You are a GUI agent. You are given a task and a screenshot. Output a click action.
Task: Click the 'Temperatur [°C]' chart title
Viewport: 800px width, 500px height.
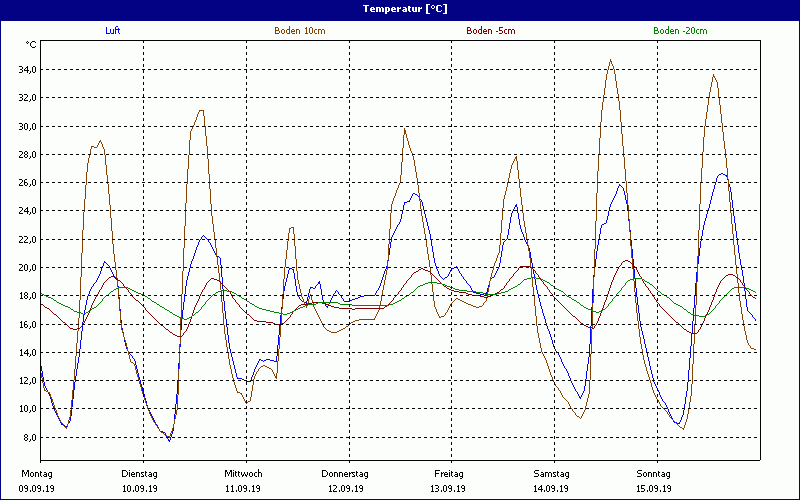[400, 9]
